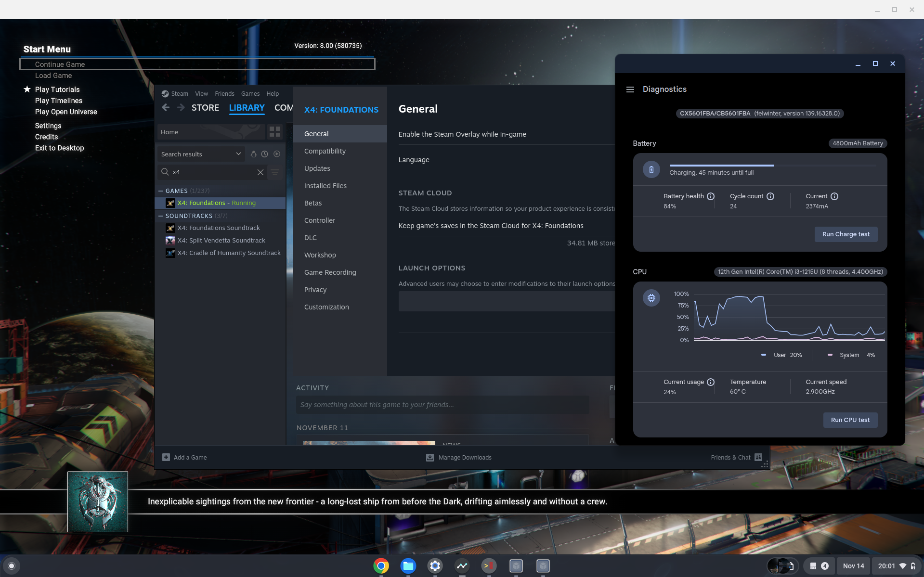This screenshot has height=577, width=924.
Task: Select the Compatibility properties tab
Action: (x=340, y=151)
